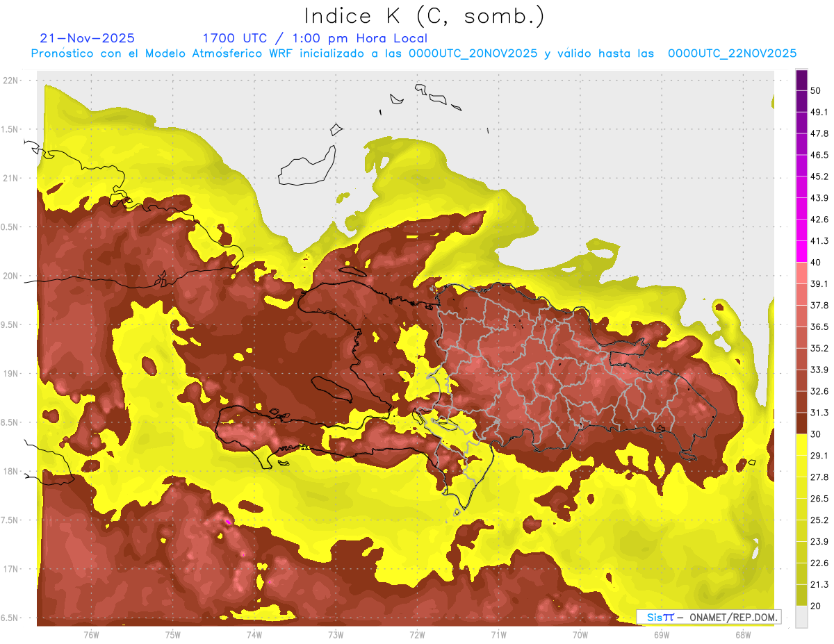This screenshot has height=644, width=834.
Task: Click the '31.3' color scale value
Action: (819, 413)
